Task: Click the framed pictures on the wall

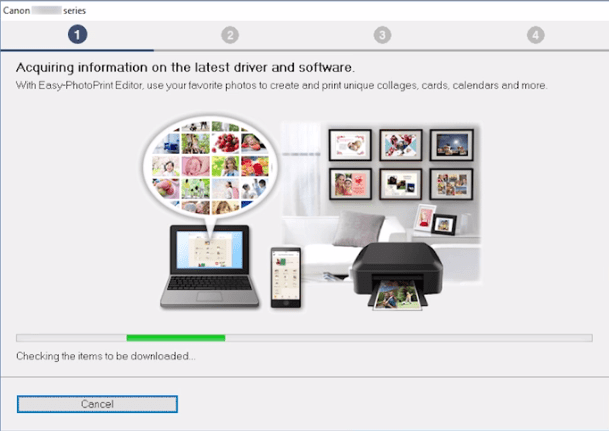Action: click(x=401, y=164)
